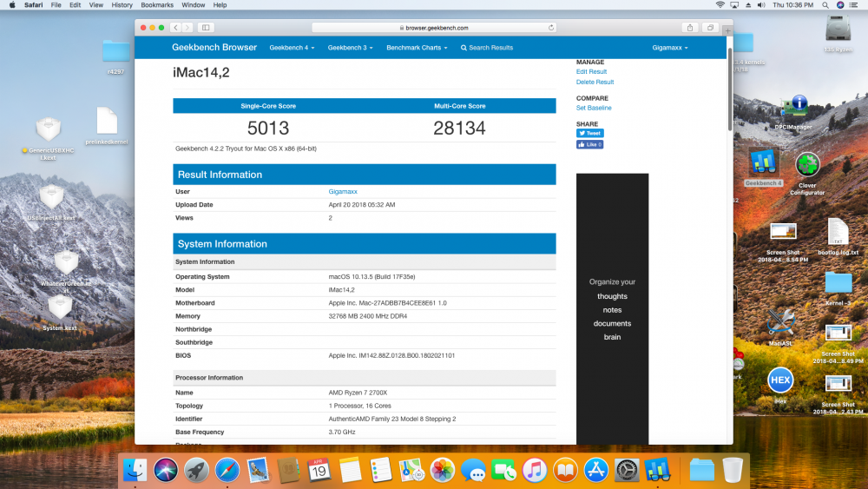
Task: Open the Trash in the Dock
Action: 733,470
